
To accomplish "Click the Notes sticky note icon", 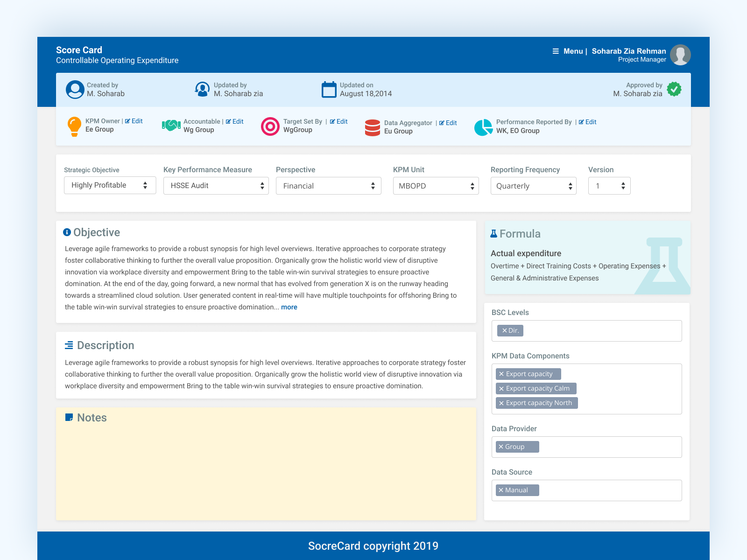I will [70, 417].
